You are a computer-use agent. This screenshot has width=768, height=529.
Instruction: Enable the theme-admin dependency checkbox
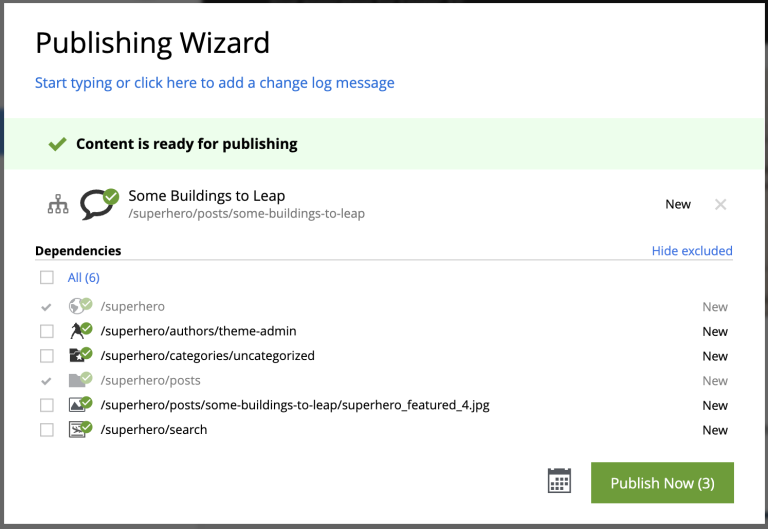point(47,331)
